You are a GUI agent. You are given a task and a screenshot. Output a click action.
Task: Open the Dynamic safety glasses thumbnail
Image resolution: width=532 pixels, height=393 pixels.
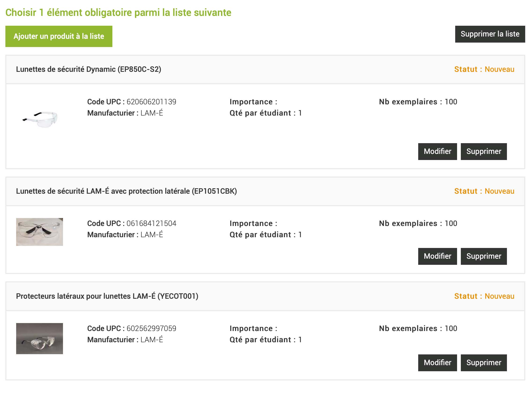point(40,119)
